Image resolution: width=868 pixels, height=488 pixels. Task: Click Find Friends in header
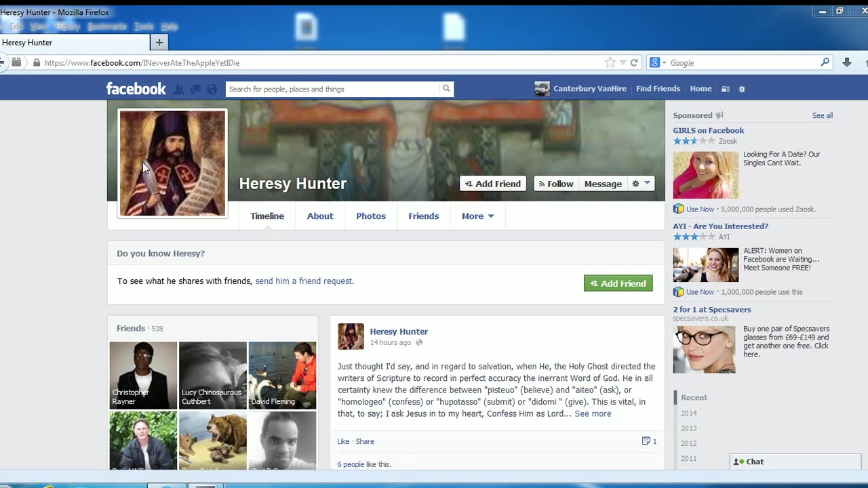click(x=658, y=89)
